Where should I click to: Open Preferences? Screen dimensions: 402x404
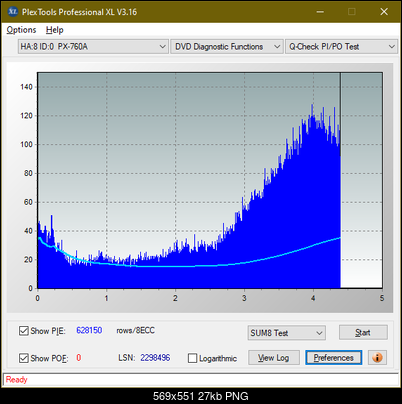point(333,358)
